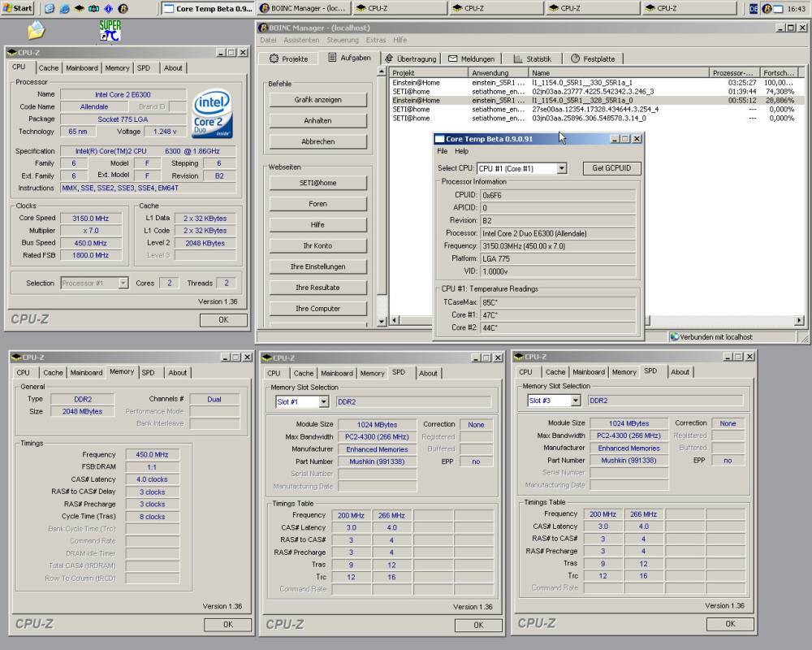Open the Aufgaben tab in BOINC Manager

(349, 58)
